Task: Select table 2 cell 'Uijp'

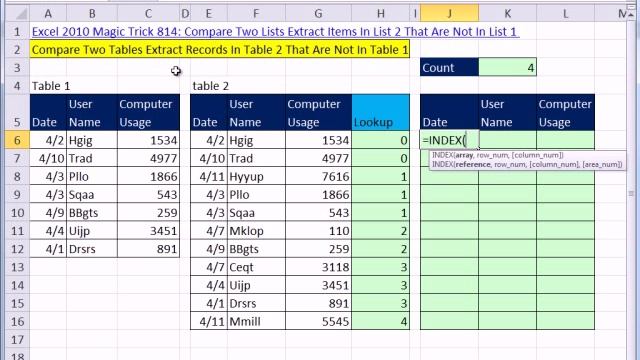Action: (256, 285)
